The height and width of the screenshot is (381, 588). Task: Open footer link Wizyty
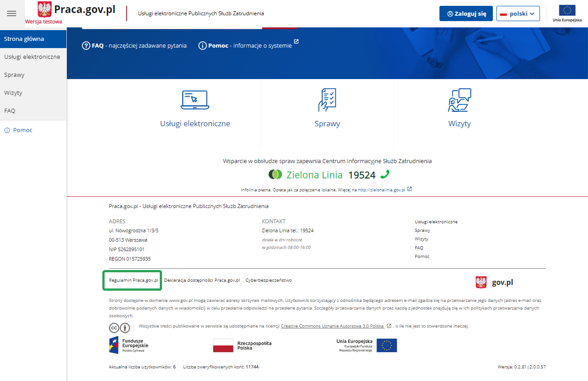click(x=421, y=239)
